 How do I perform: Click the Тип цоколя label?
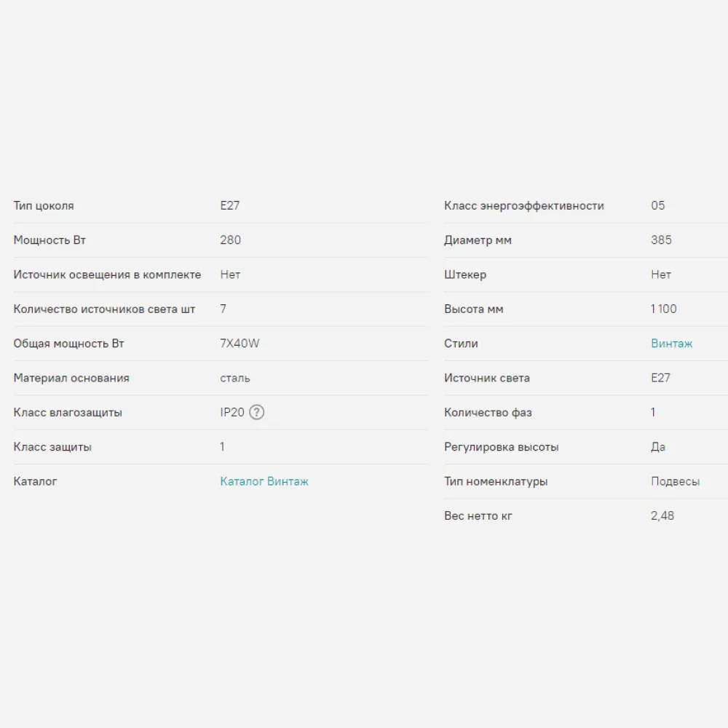[x=44, y=206]
